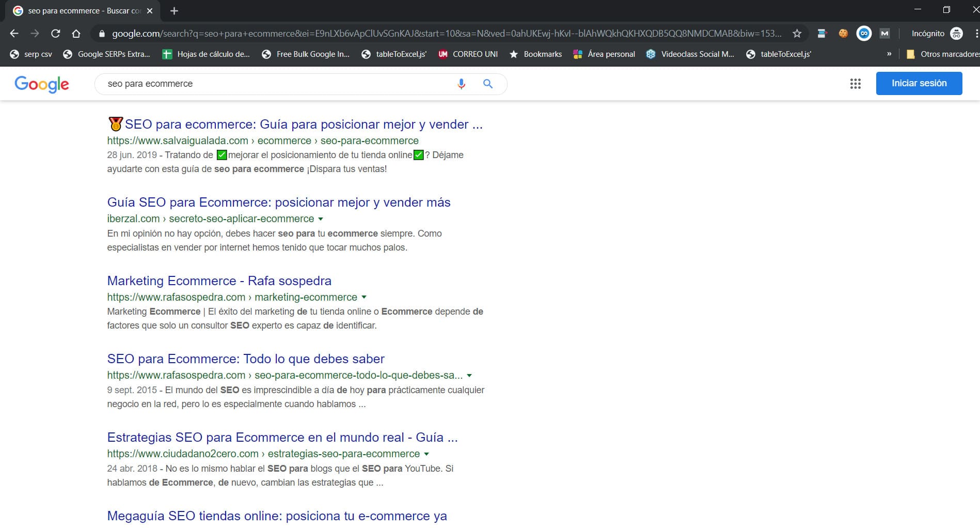Screen dimensions: 980x528
Task: Open the second 'tableToExcel.js' bookmark
Action: 779,54
